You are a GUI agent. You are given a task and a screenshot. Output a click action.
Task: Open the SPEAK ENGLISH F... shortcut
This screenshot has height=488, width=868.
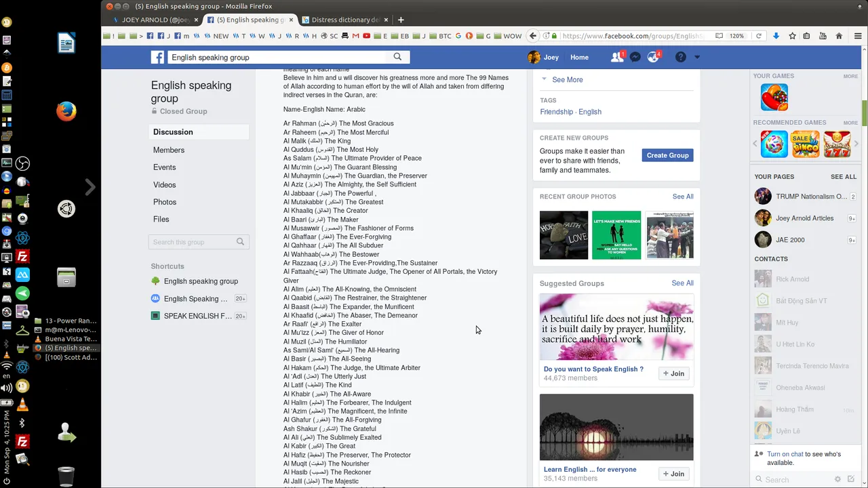pyautogui.click(x=197, y=316)
